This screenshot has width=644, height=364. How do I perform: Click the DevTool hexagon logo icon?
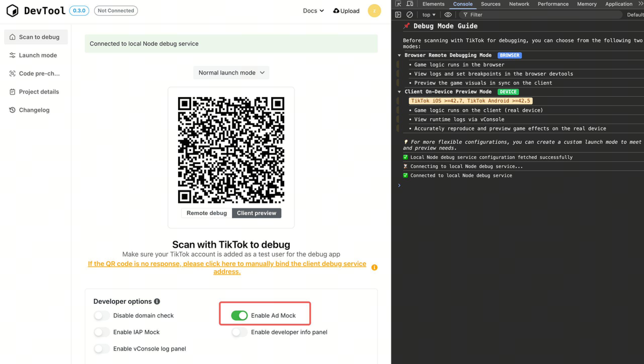[x=12, y=11]
